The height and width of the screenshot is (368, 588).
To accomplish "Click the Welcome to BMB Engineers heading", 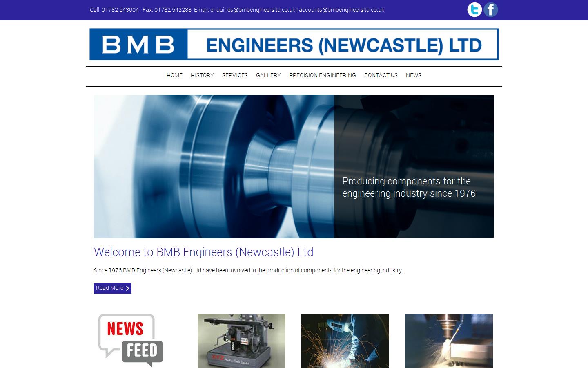I will pyautogui.click(x=203, y=252).
